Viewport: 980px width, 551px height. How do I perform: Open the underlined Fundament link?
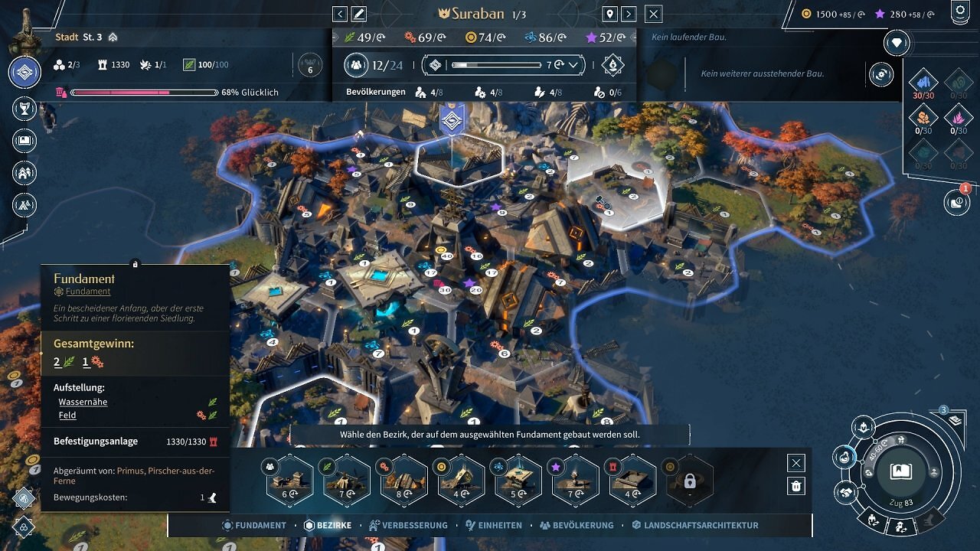[x=88, y=292]
